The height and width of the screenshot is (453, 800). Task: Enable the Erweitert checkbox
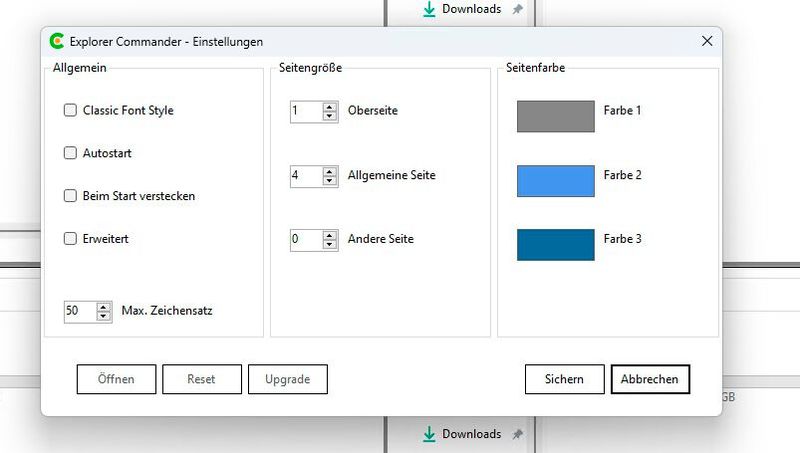click(x=70, y=239)
